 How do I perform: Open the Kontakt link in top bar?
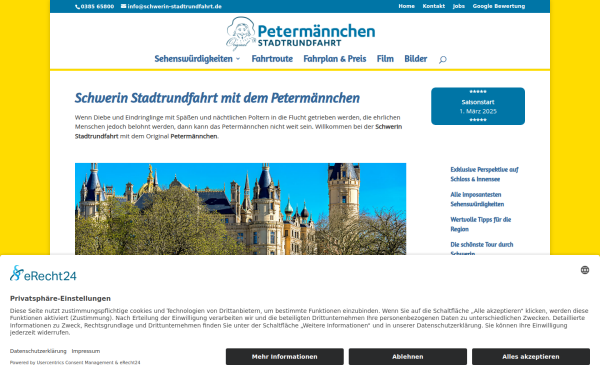[x=434, y=6]
